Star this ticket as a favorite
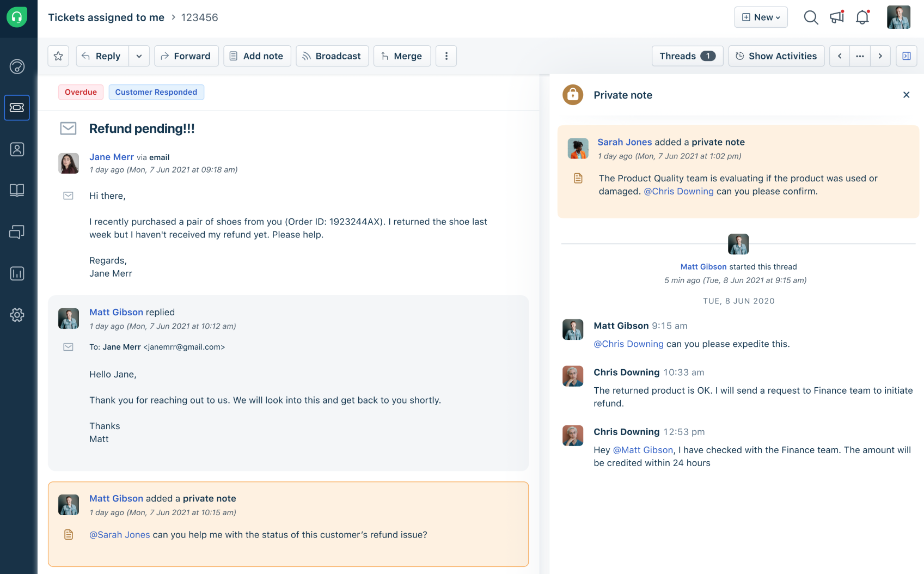This screenshot has width=924, height=574. pos(58,56)
